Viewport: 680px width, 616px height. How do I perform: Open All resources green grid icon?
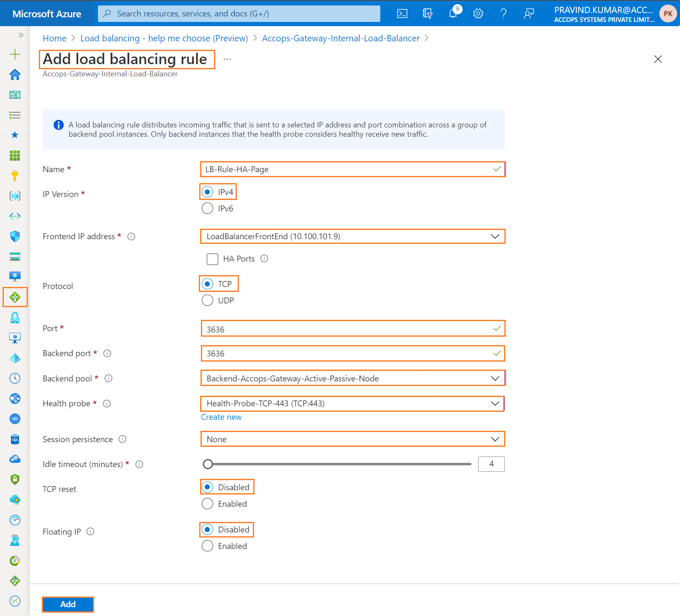(15, 155)
